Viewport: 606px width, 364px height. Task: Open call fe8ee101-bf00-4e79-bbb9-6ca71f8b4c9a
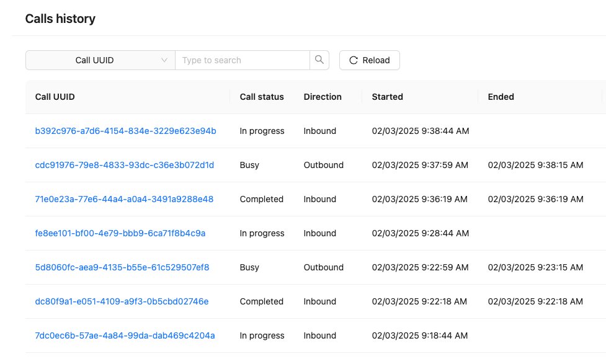click(x=120, y=233)
